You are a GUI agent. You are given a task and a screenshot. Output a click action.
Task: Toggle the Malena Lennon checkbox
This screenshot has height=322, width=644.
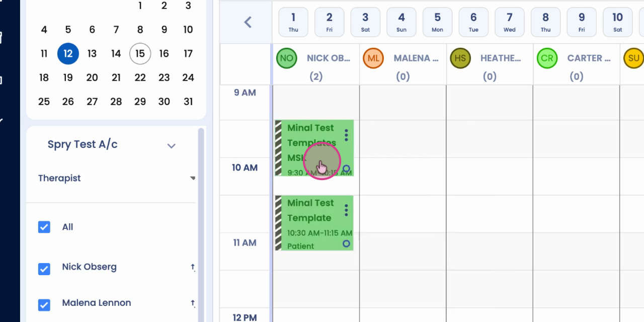[44, 305]
